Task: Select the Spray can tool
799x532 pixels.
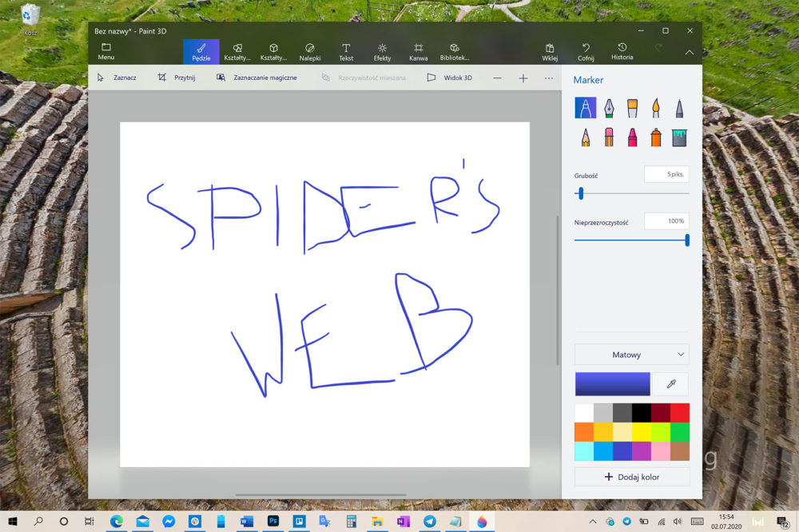Action: click(x=656, y=137)
